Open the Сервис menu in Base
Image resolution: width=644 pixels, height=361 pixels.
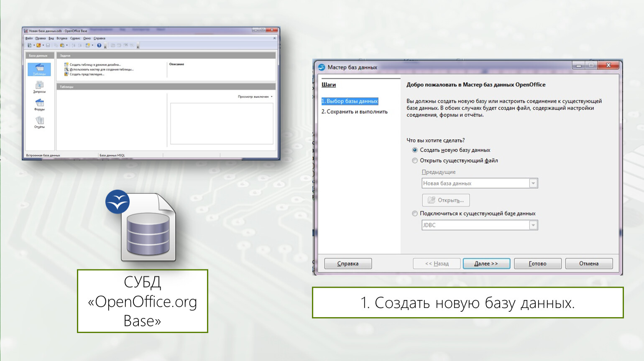click(75, 38)
